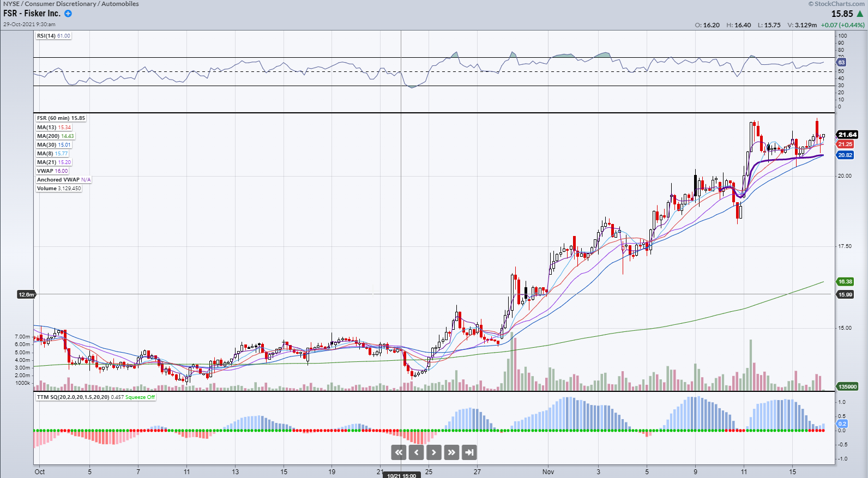Click the 9 label on date axis
This screenshot has width=868, height=478.
point(695,471)
